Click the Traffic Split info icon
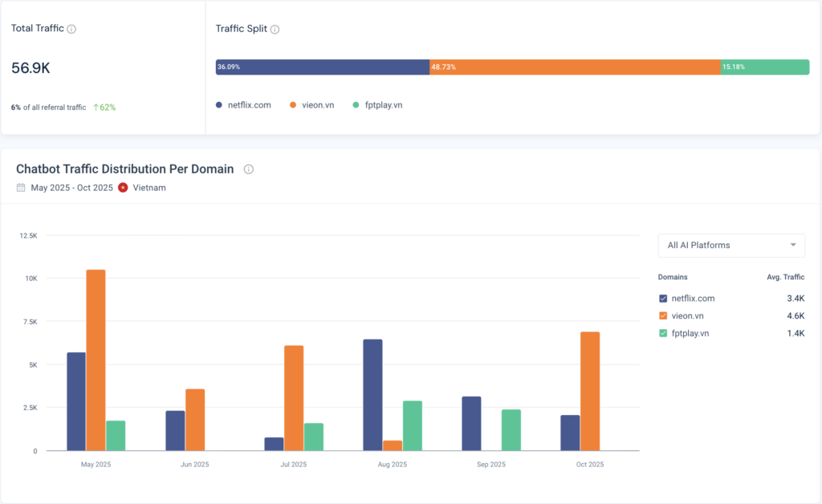 (x=275, y=29)
